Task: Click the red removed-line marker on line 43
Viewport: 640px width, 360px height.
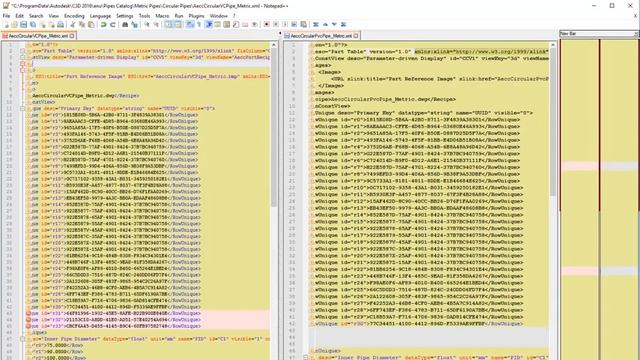Action: (29, 313)
